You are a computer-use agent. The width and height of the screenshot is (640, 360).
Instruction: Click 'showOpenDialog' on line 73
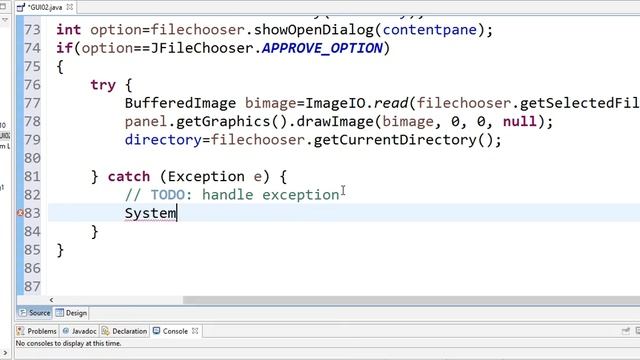click(313, 30)
